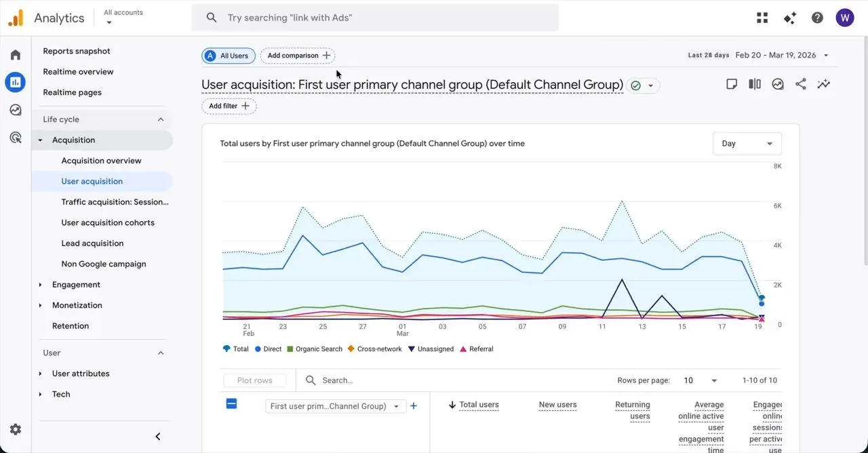This screenshot has width=868, height=453.
Task: Click the All Users comparison chip
Action: click(229, 56)
